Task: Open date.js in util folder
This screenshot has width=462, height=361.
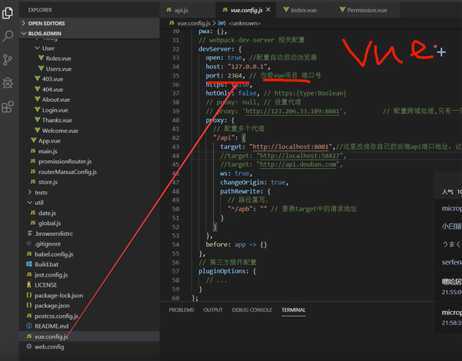Action: click(x=47, y=213)
